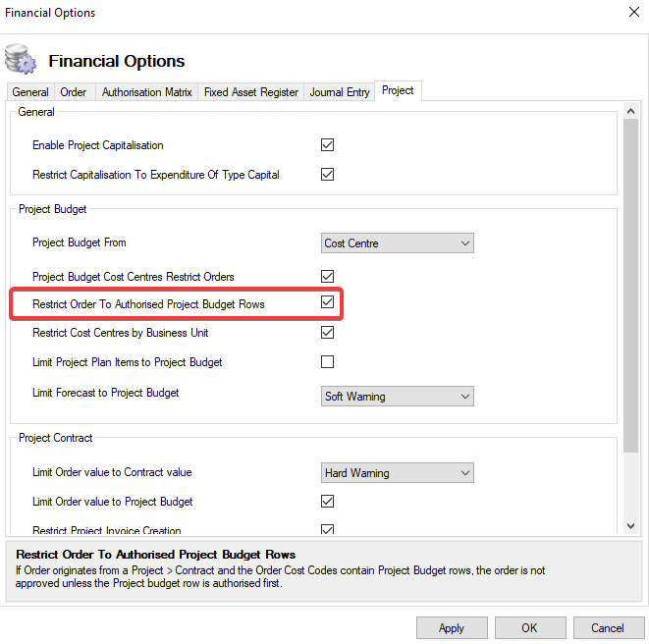649x644 pixels.
Task: Open the Project Budget From dropdown
Action: click(398, 243)
